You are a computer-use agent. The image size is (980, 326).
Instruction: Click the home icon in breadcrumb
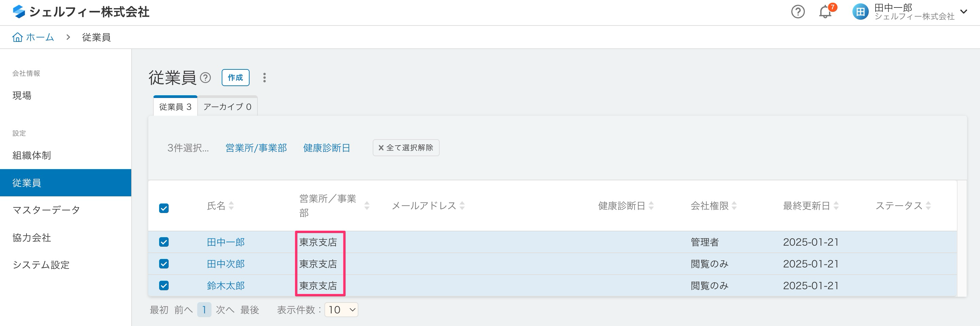point(17,37)
